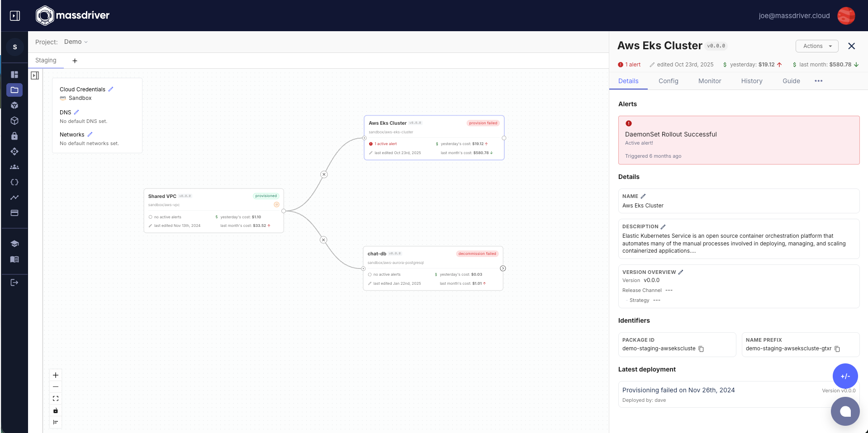Toggle the floating +/- diff button
The height and width of the screenshot is (433, 868).
pos(844,376)
